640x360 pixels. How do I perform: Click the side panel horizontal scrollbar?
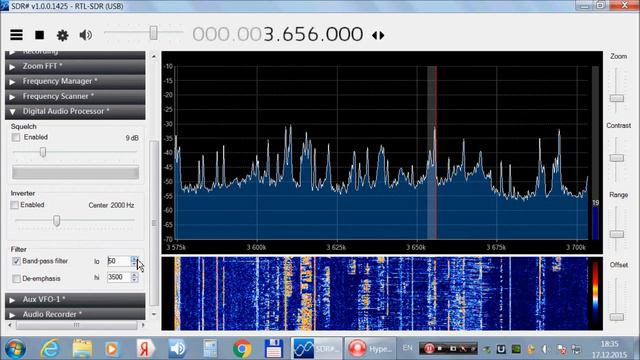(x=76, y=325)
